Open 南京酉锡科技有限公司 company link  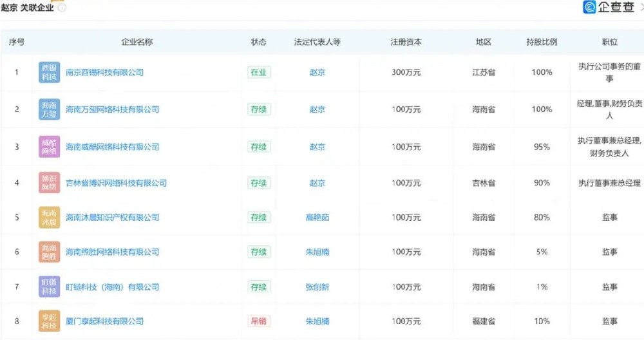tap(105, 72)
